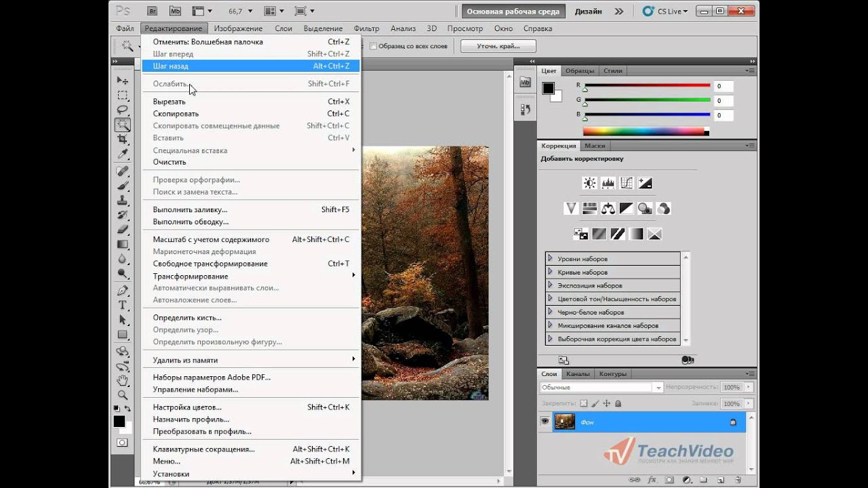868x488 pixels.
Task: Expand the 'Кривые наборов' presets
Action: click(x=551, y=272)
